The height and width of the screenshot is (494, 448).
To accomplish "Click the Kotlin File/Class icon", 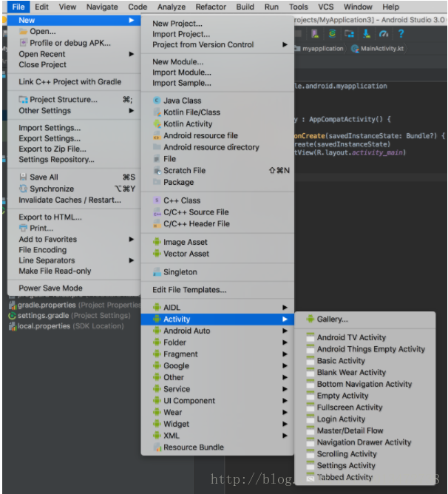I will [157, 112].
